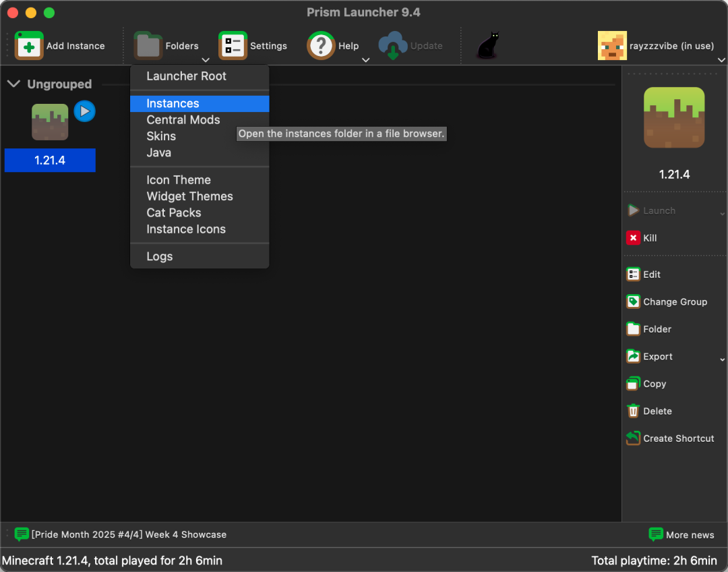728x572 pixels.
Task: Click the green macOS zoom window button
Action: (49, 13)
